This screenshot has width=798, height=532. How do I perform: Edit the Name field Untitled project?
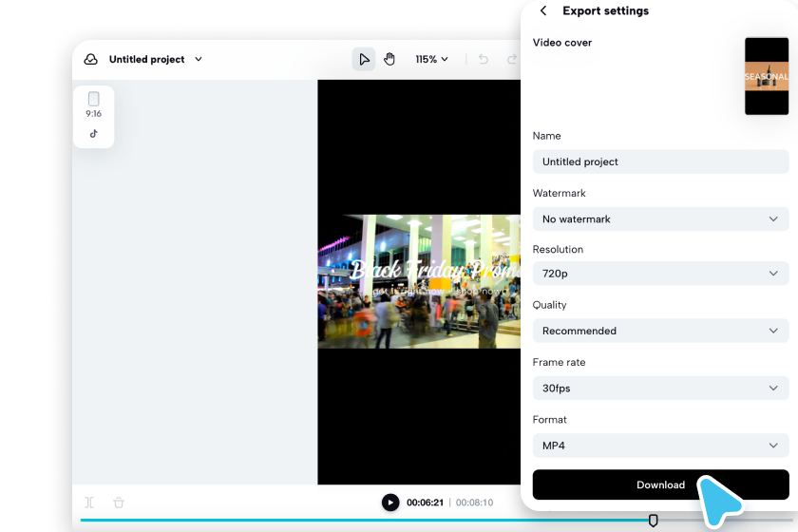(660, 161)
